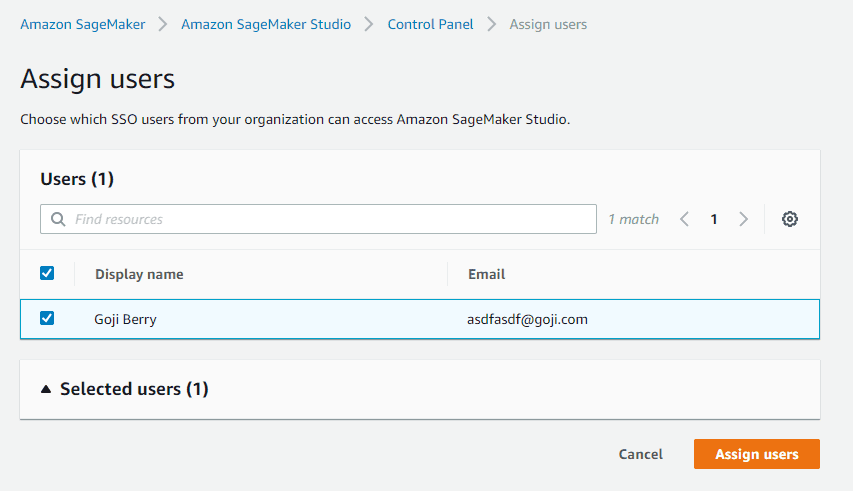Uncheck the Goji Berry user checkbox
The height and width of the screenshot is (491, 853).
(47, 318)
